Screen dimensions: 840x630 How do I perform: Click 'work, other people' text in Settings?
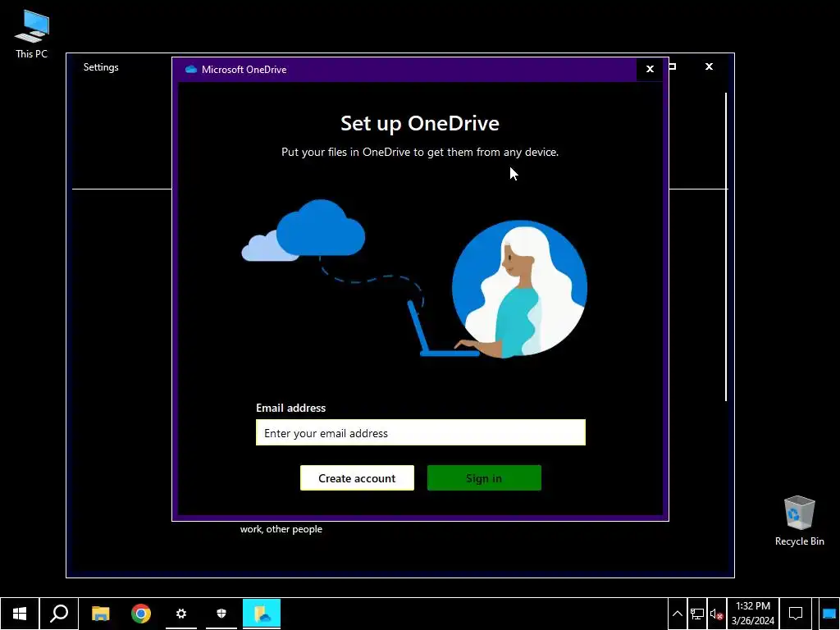(x=281, y=529)
